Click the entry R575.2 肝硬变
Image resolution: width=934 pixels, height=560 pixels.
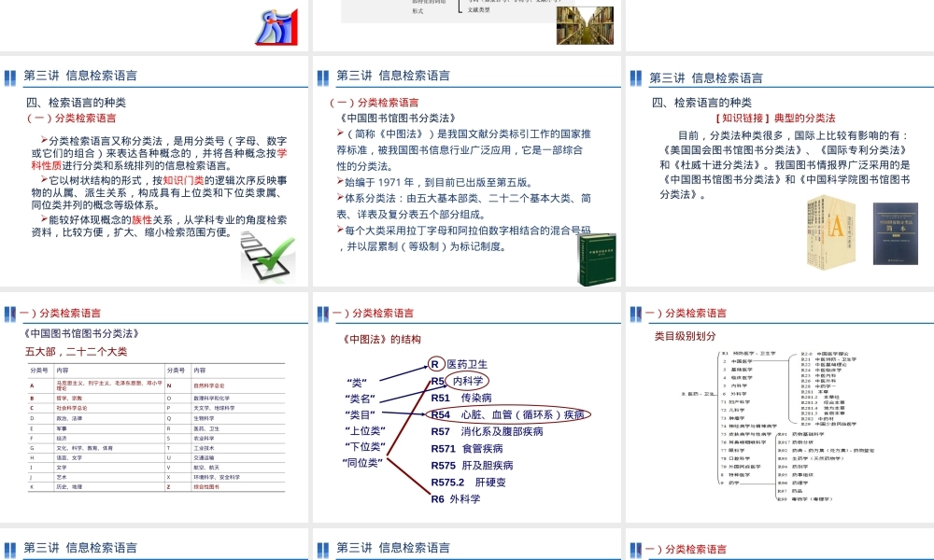(x=468, y=482)
